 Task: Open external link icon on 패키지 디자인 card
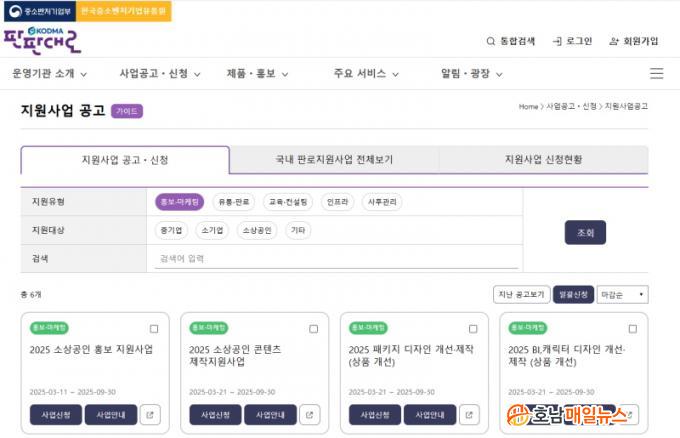coord(468,415)
